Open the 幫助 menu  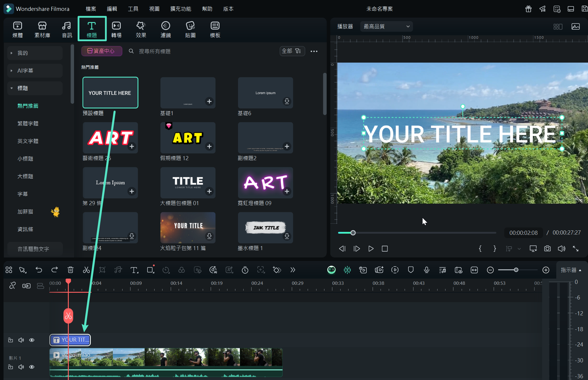click(x=207, y=9)
